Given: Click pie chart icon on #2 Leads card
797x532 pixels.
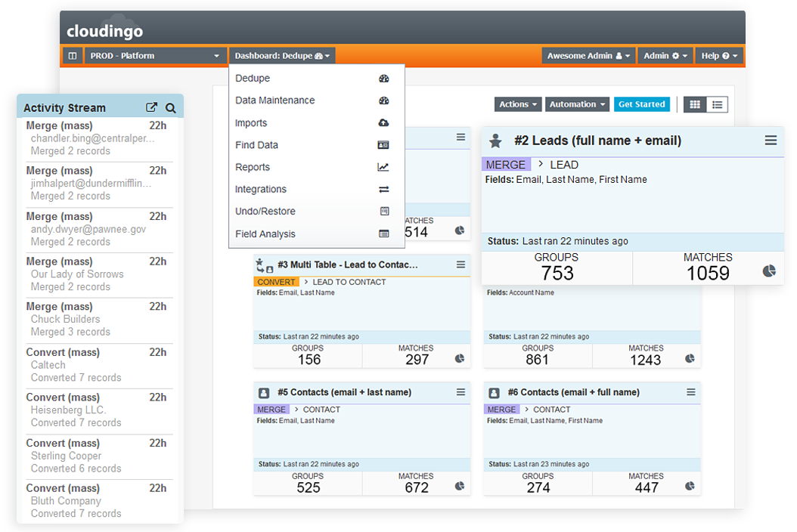Looking at the screenshot, I should (x=769, y=271).
